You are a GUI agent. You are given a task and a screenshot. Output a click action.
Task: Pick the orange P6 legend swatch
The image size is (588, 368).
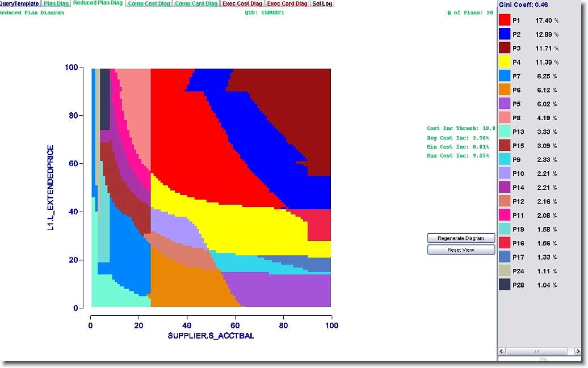click(505, 90)
